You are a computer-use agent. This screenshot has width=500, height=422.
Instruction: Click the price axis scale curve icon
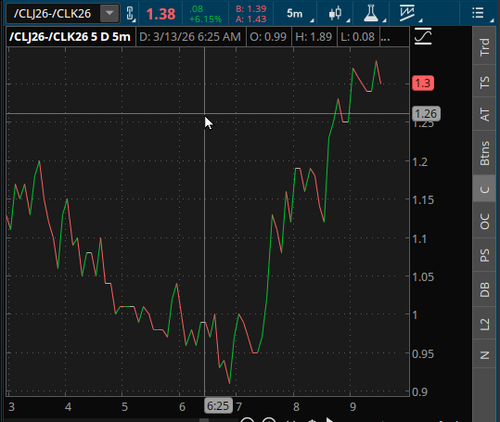(423, 37)
